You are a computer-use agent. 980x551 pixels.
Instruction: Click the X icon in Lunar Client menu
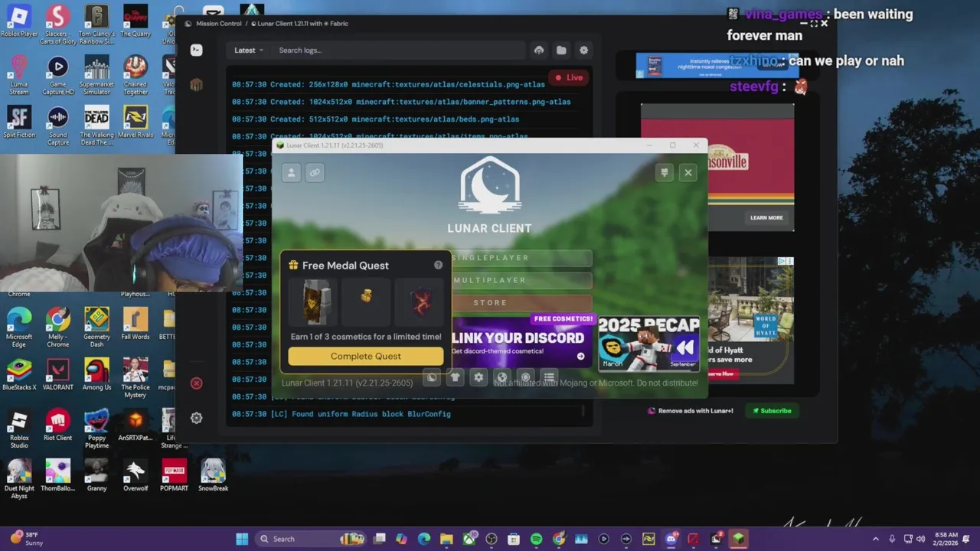pos(688,173)
